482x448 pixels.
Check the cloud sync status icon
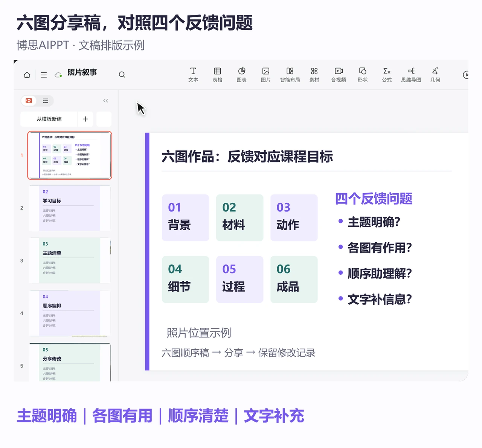coord(58,75)
